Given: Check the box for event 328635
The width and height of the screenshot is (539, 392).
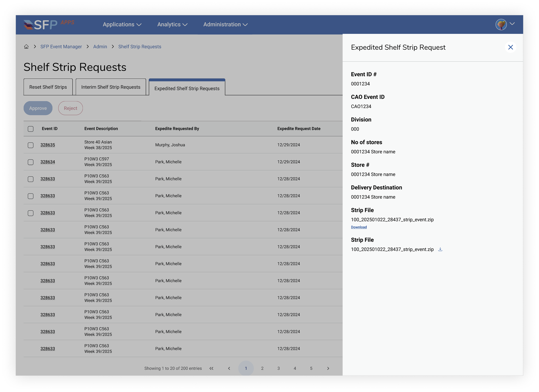Looking at the screenshot, I should click(x=31, y=145).
